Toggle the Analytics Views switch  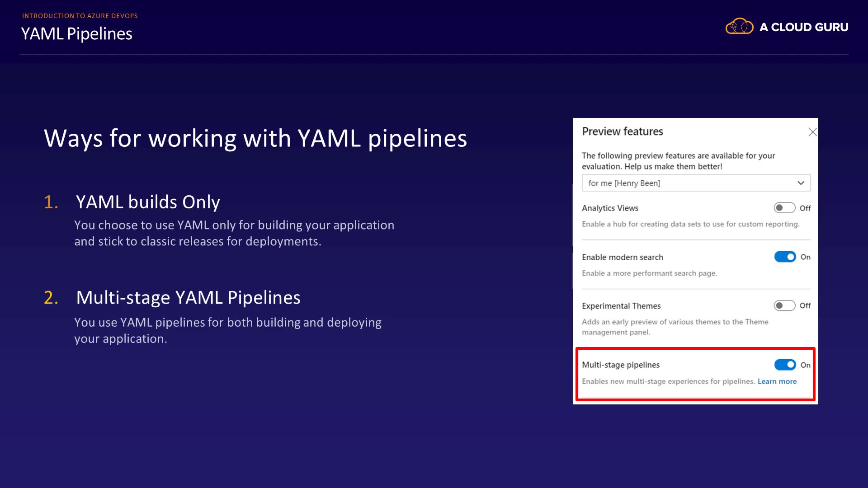[784, 208]
